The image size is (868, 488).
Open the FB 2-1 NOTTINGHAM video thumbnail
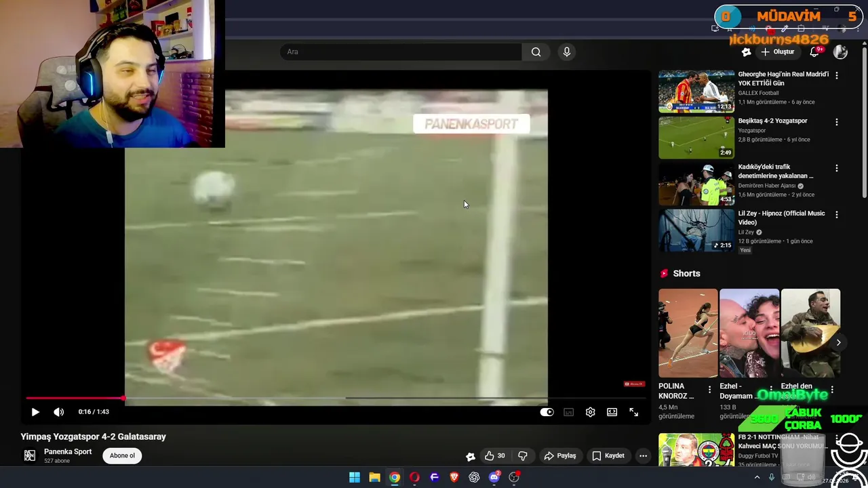coord(696,450)
